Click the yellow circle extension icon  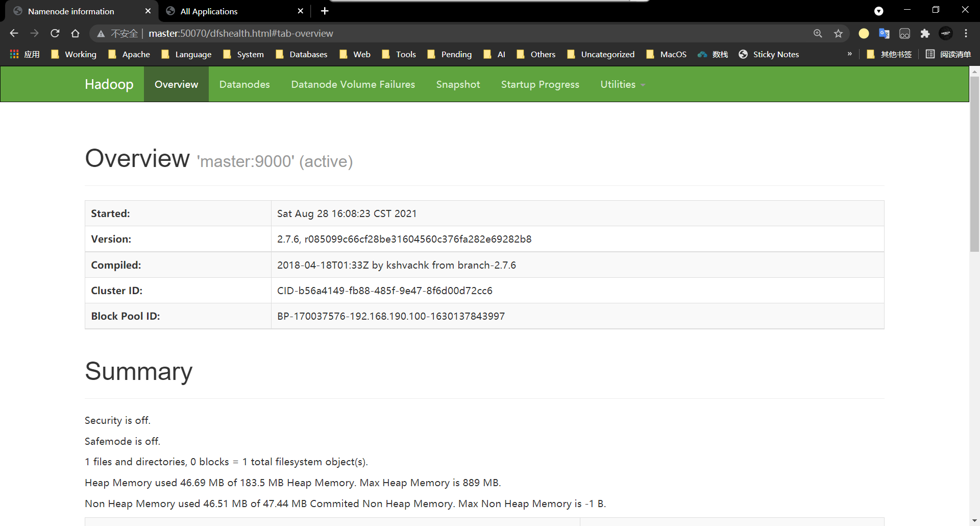(864, 33)
